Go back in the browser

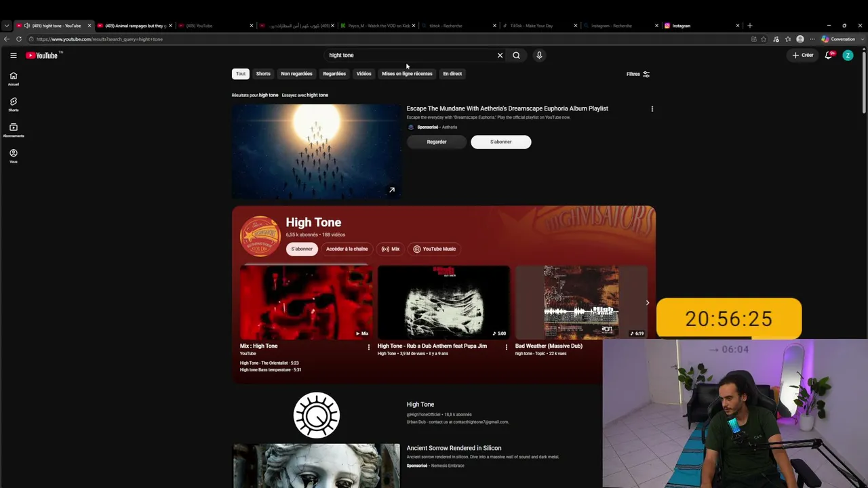tap(7, 39)
